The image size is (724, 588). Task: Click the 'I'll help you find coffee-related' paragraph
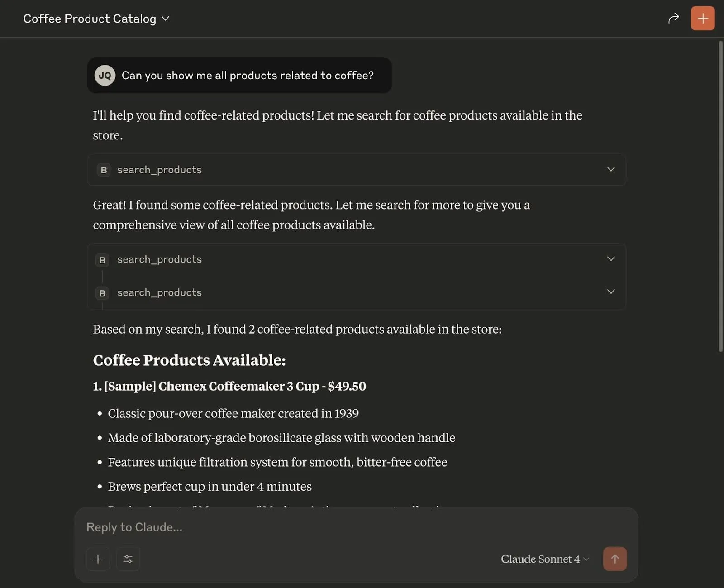338,125
